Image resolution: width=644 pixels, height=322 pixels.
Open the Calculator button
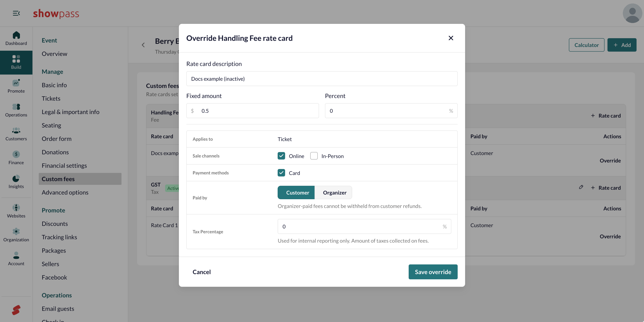(586, 45)
